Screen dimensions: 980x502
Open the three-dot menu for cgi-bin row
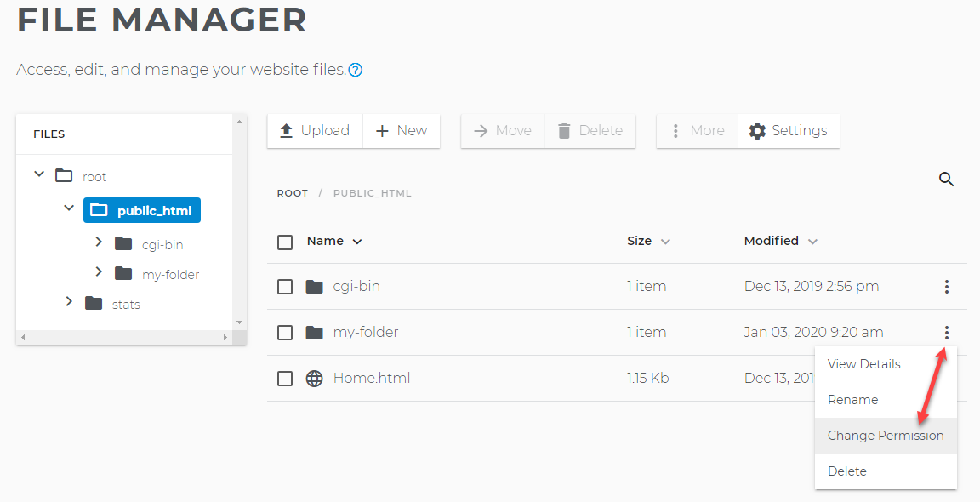(x=946, y=286)
